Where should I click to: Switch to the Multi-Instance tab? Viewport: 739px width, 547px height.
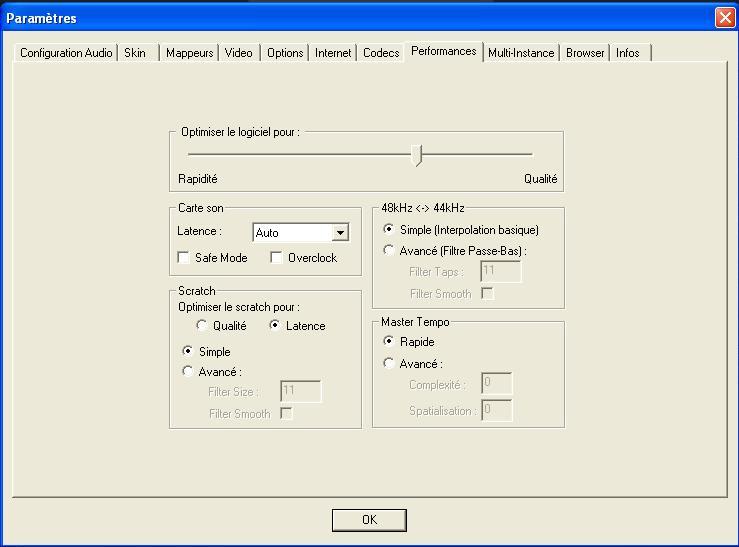(x=521, y=53)
